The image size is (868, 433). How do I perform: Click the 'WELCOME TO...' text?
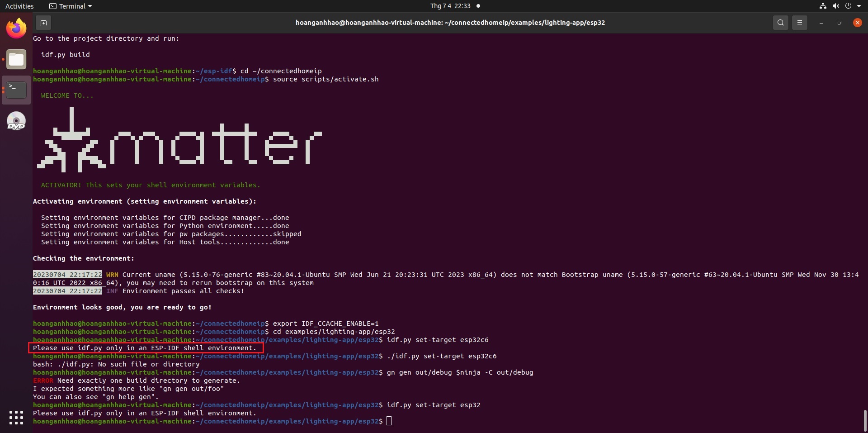pyautogui.click(x=67, y=95)
